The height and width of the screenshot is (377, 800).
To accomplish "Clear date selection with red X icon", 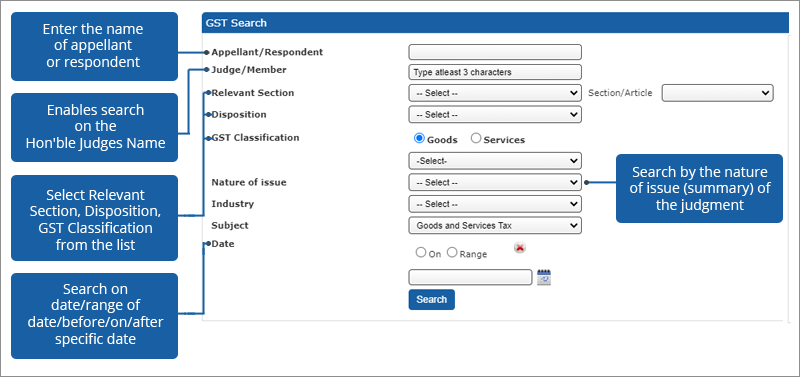I will pos(520,248).
